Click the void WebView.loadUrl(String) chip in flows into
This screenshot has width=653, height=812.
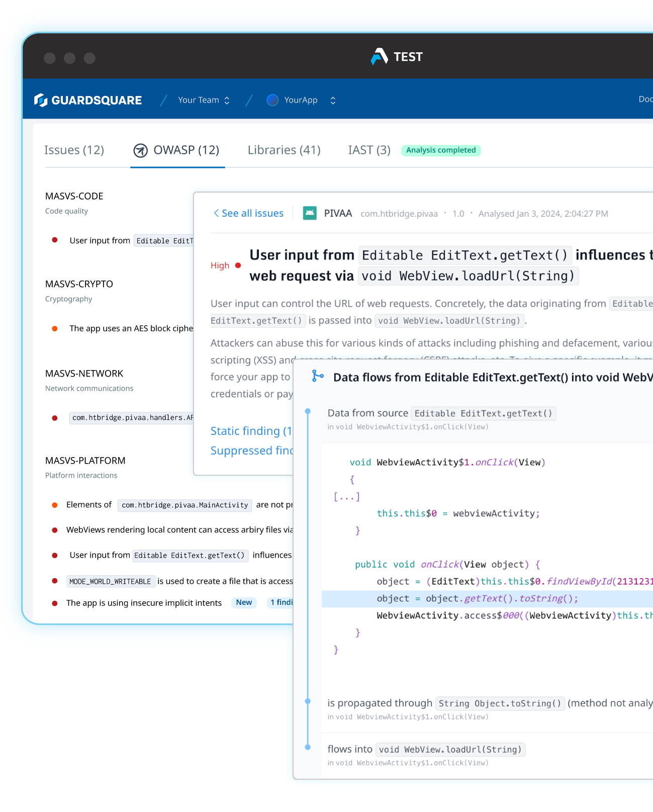point(450,750)
